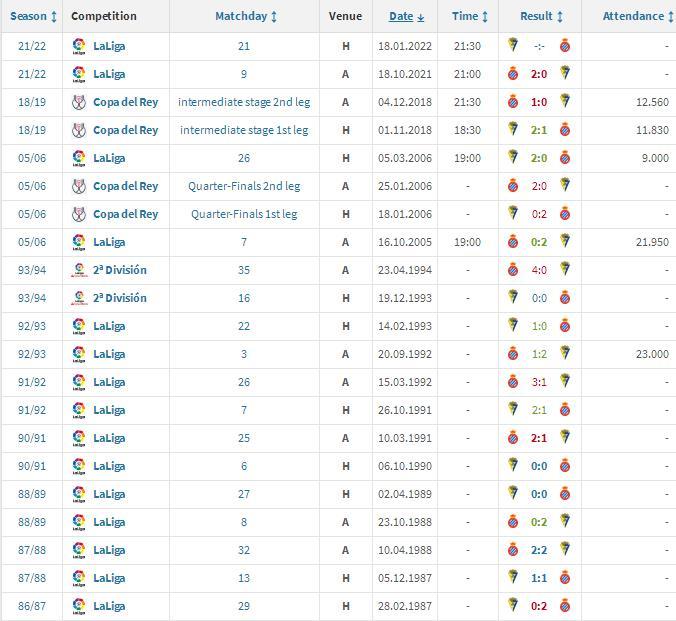The image size is (676, 621).
Task: Click Copa del Rey trophy icon, 04.12.2018 row
Action: pos(79,102)
